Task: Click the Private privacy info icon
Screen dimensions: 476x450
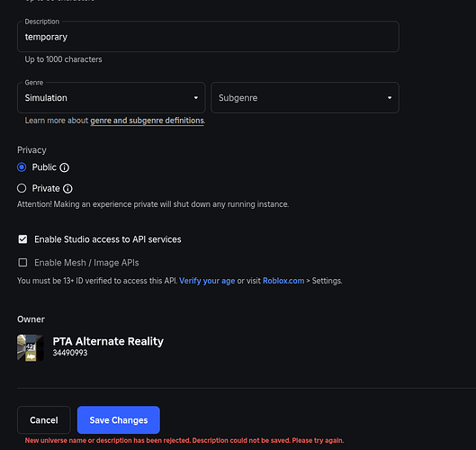Action: click(x=67, y=189)
